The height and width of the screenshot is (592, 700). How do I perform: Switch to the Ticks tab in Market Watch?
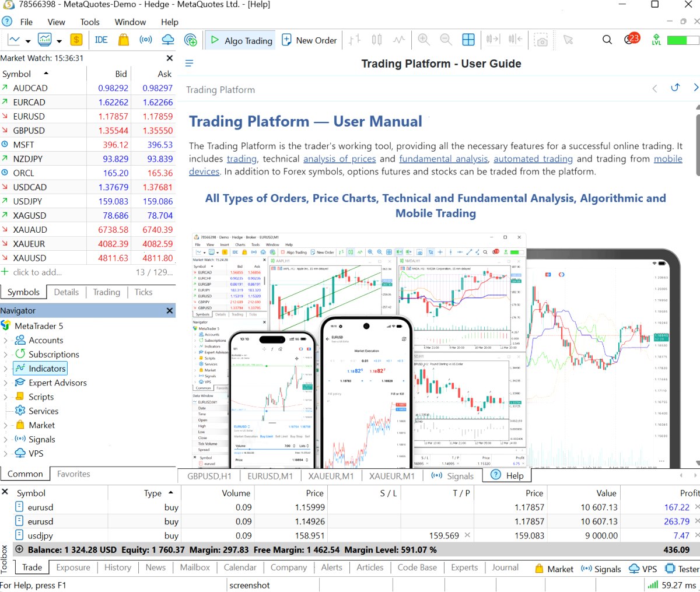tap(143, 292)
